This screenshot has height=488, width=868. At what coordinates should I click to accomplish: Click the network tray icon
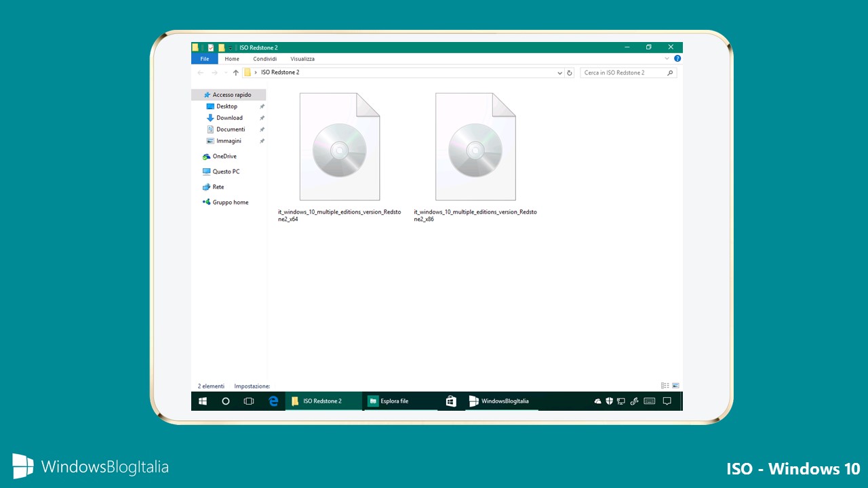(x=621, y=401)
